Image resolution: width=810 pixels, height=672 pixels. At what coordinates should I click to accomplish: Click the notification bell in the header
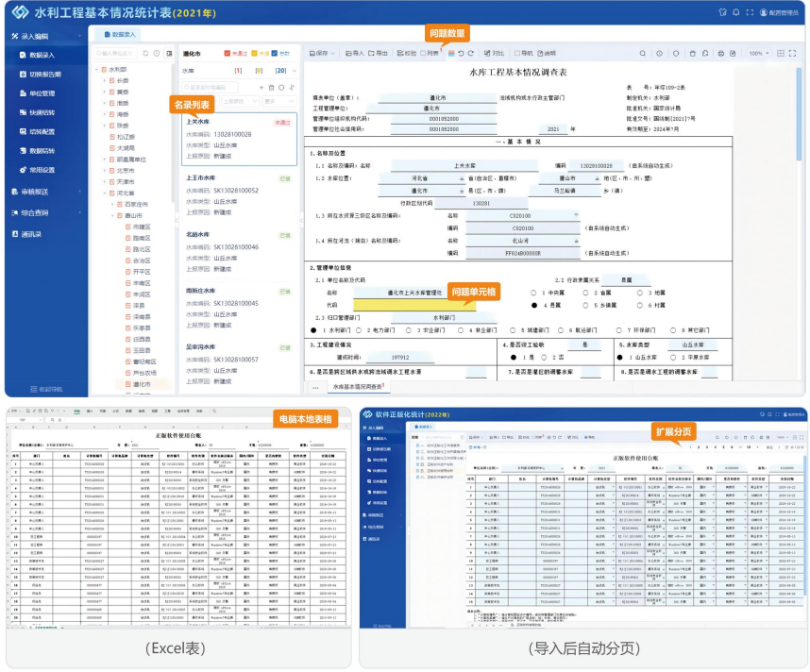735,12
